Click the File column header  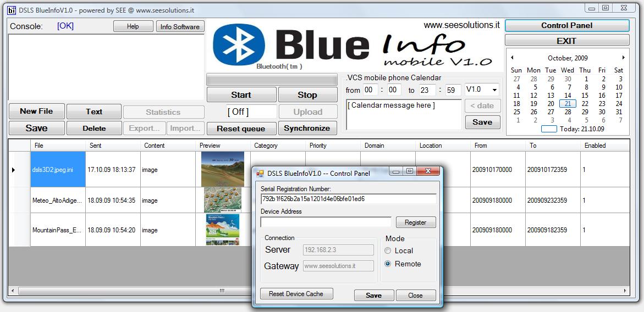click(58, 146)
